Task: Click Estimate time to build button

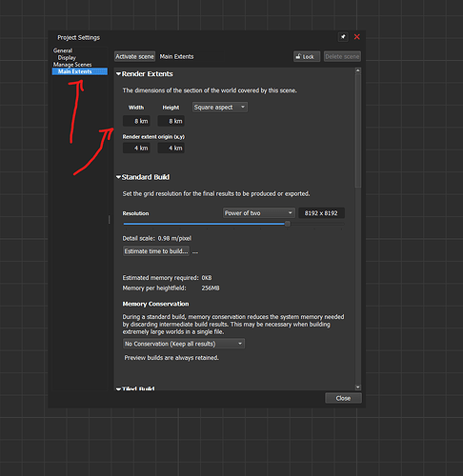Action: pos(156,251)
